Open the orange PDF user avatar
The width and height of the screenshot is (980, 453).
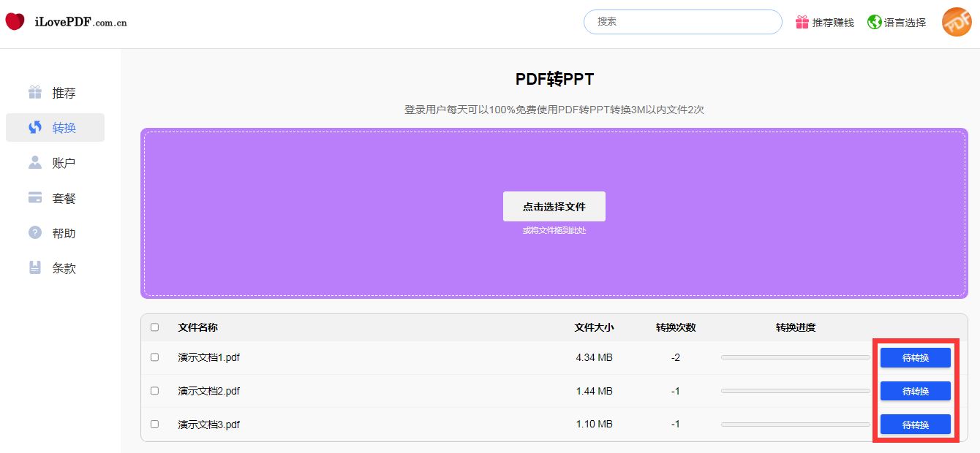click(956, 22)
